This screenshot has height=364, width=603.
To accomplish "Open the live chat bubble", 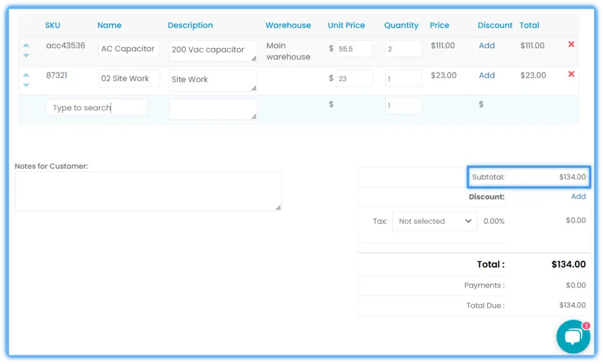I will (573, 337).
